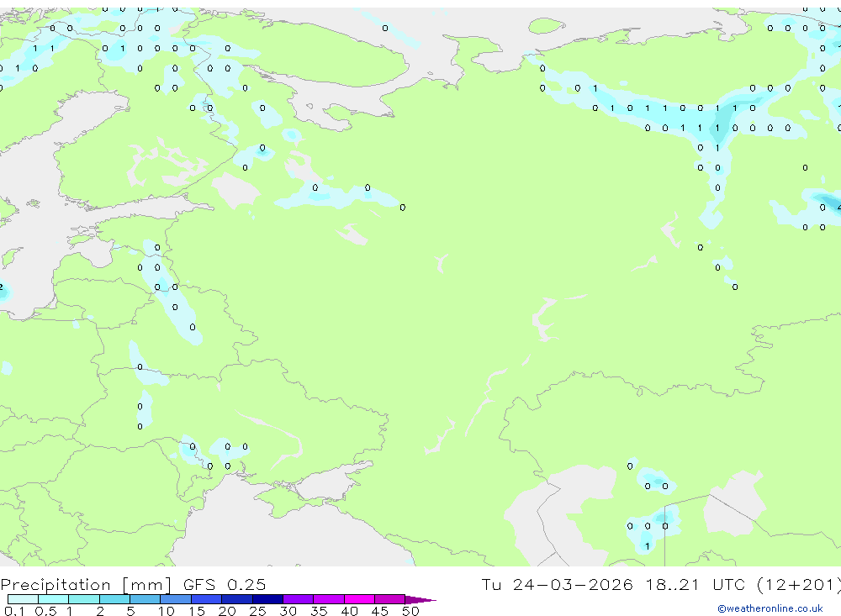Select the legend swatch between 0.1 and 0.5
The height and width of the screenshot is (616, 841).
[23, 599]
